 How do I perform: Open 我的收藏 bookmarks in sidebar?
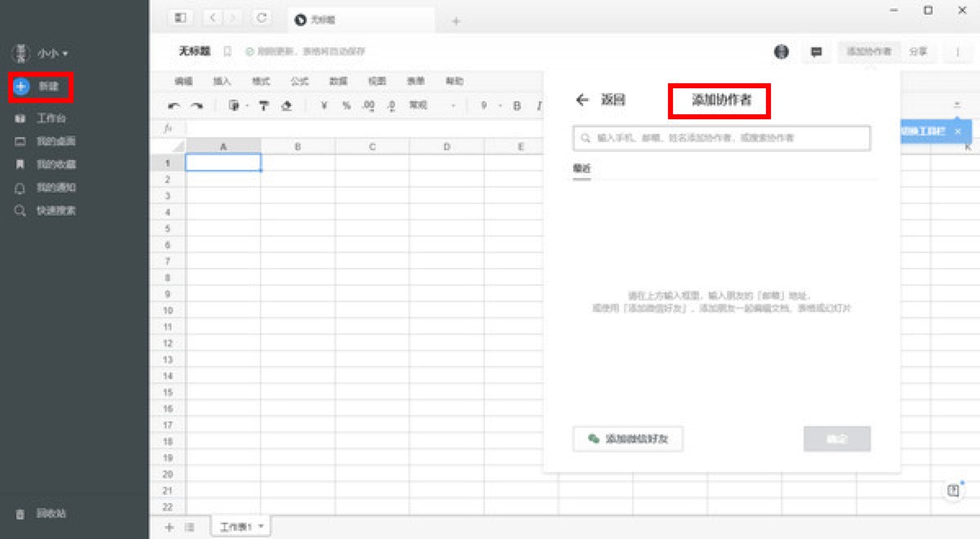45,164
